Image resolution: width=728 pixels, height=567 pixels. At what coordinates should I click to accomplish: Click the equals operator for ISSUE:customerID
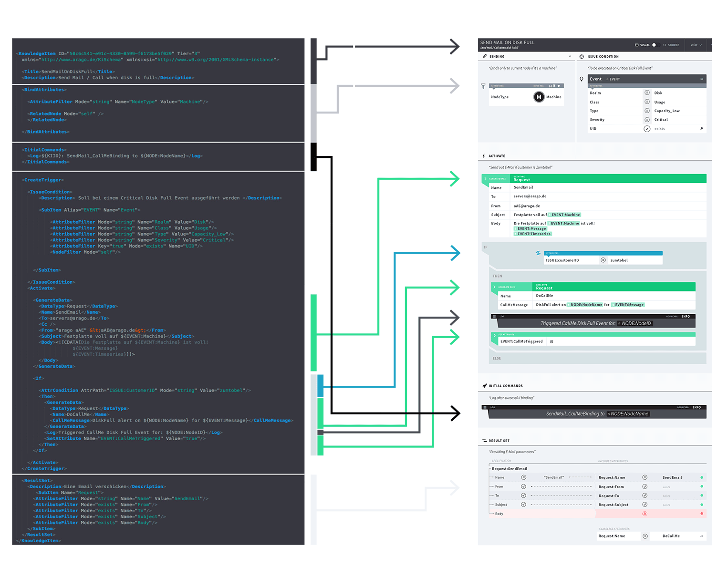(x=603, y=260)
